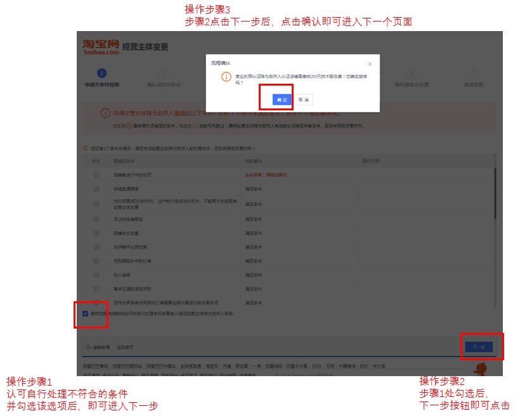
Task: Click check icon for 加入消保 row
Action: [96, 275]
